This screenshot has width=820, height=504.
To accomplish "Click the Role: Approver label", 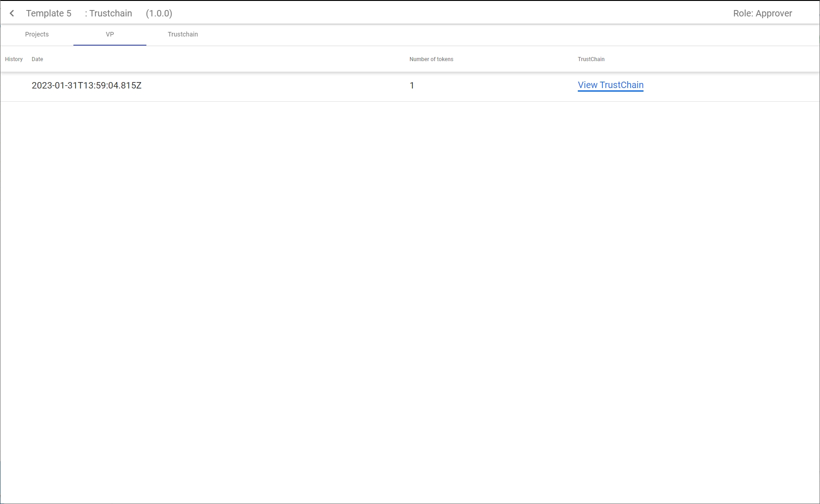I will 762,13.
